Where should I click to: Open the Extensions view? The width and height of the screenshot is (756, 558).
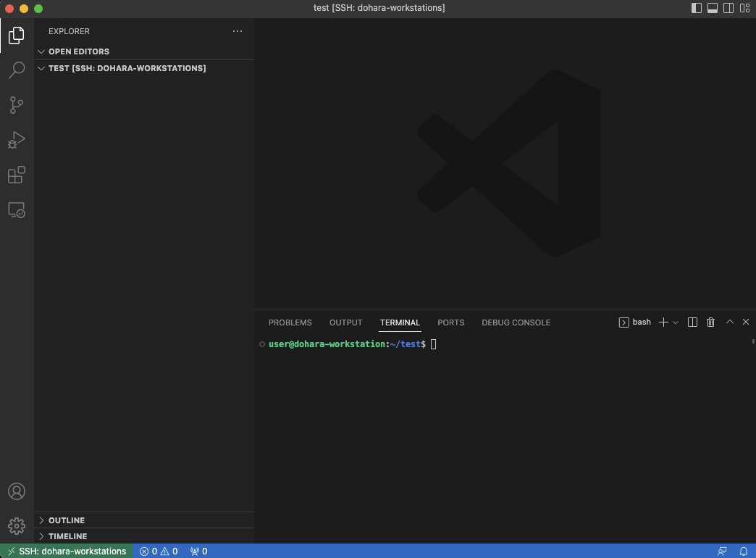click(x=16, y=174)
